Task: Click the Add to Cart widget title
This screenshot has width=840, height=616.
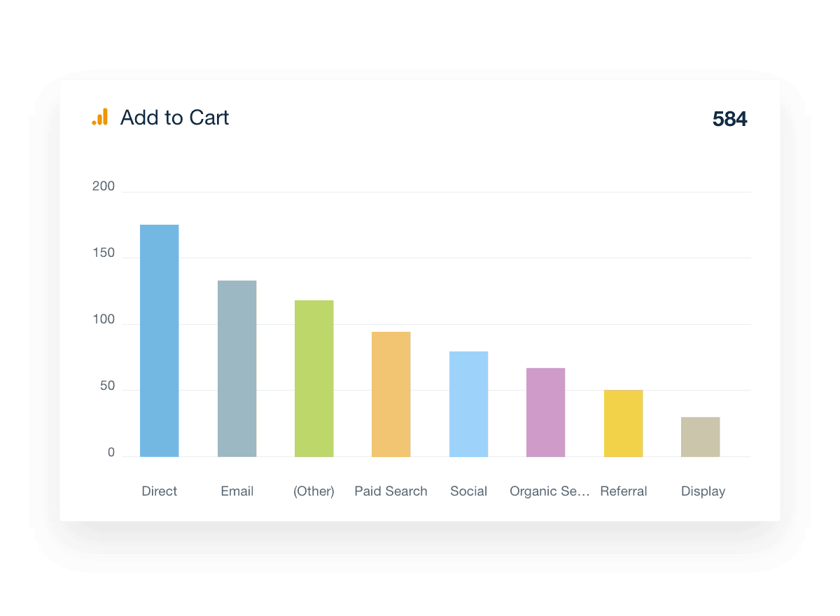Action: (174, 118)
